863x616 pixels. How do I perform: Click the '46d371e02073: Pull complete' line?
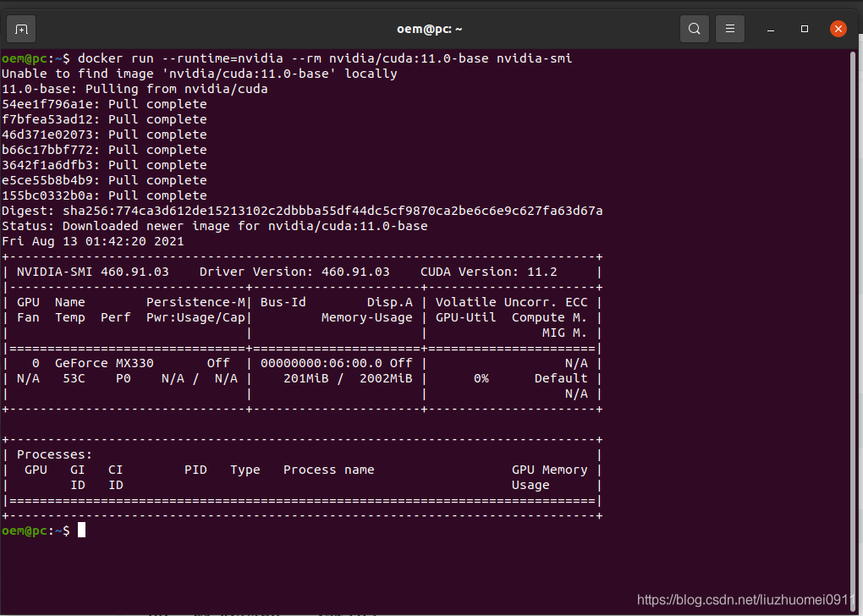pos(105,135)
